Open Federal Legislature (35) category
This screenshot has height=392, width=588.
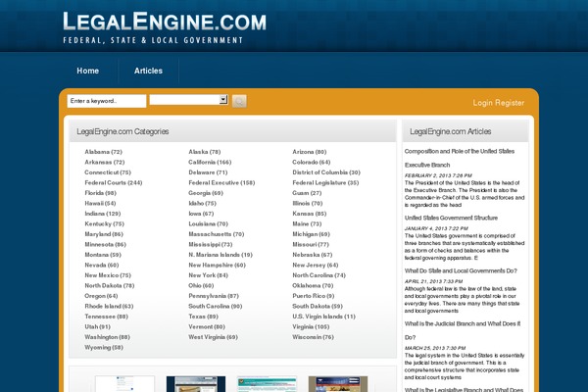coord(325,182)
